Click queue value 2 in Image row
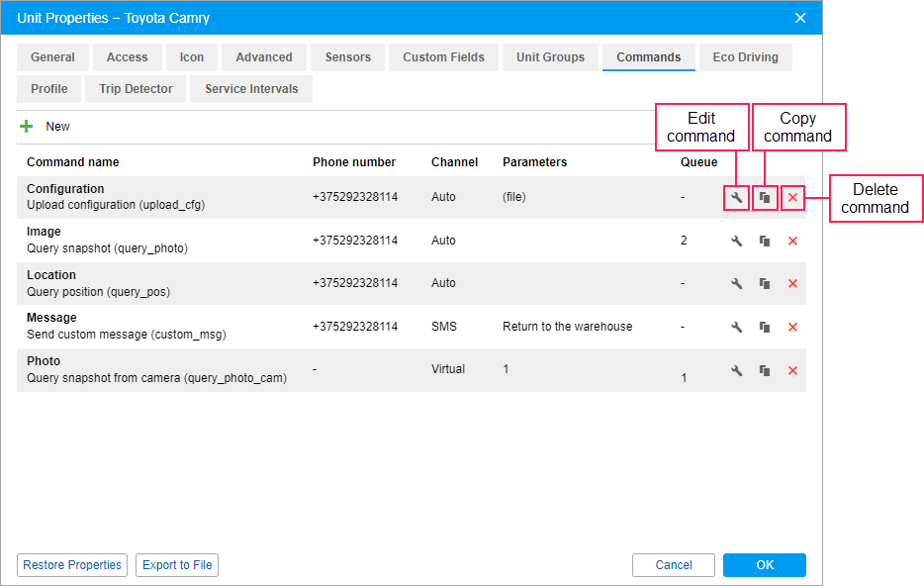The image size is (924, 586). [x=684, y=240]
